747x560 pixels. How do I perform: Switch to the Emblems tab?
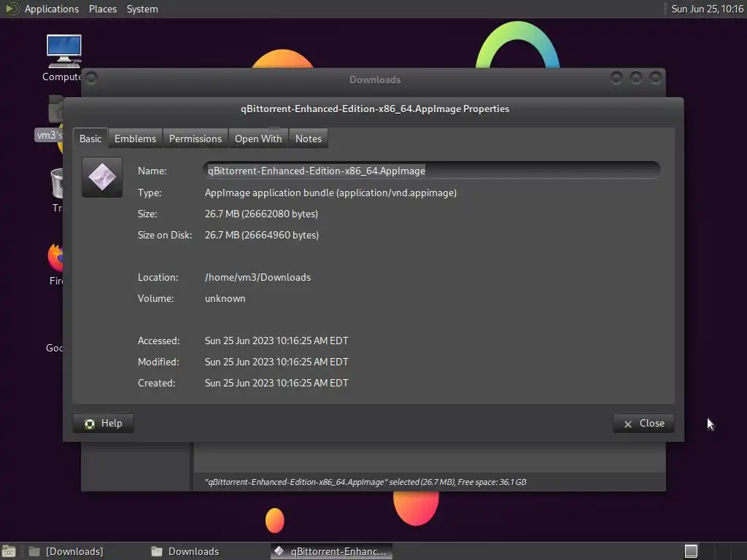[x=135, y=139]
